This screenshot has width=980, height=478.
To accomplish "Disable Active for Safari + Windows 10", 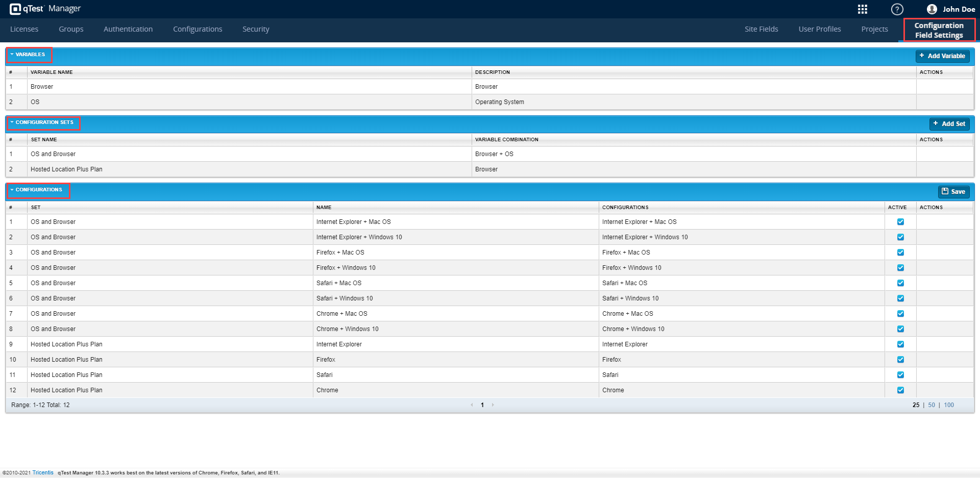I will (x=900, y=298).
